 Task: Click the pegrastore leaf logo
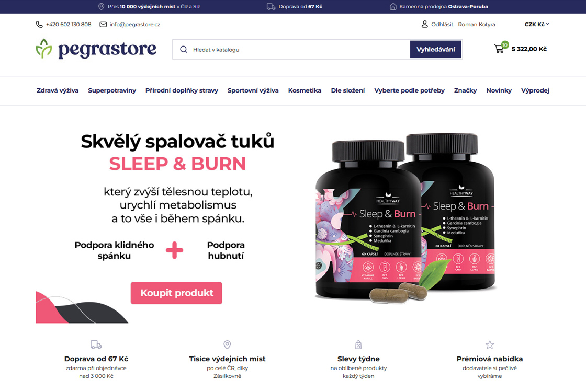pyautogui.click(x=44, y=49)
